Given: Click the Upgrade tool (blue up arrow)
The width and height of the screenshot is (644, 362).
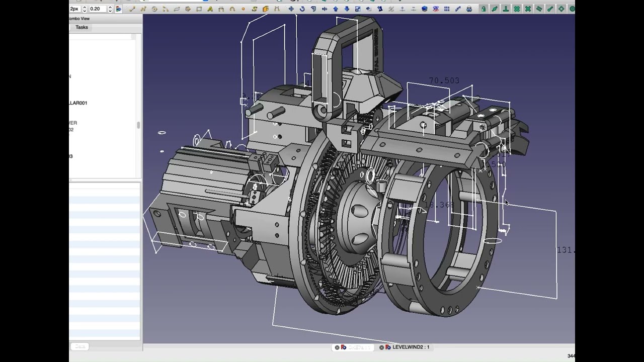Looking at the screenshot, I should (335, 9).
